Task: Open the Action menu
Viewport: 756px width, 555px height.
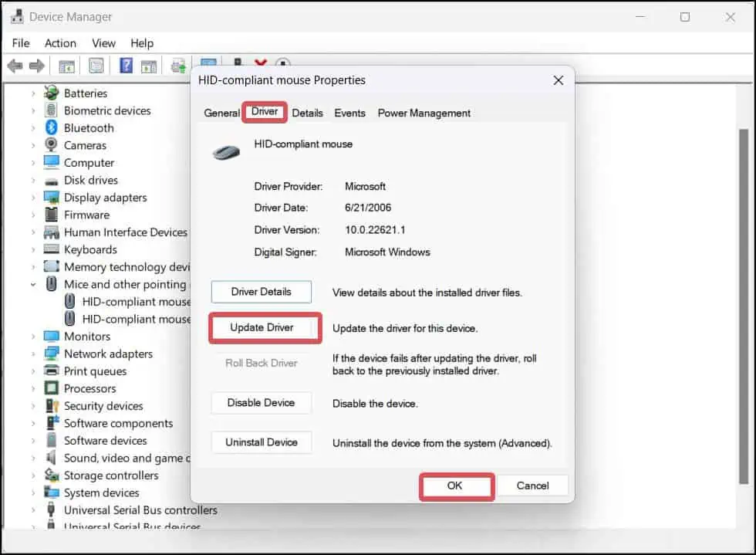Action: [x=60, y=43]
